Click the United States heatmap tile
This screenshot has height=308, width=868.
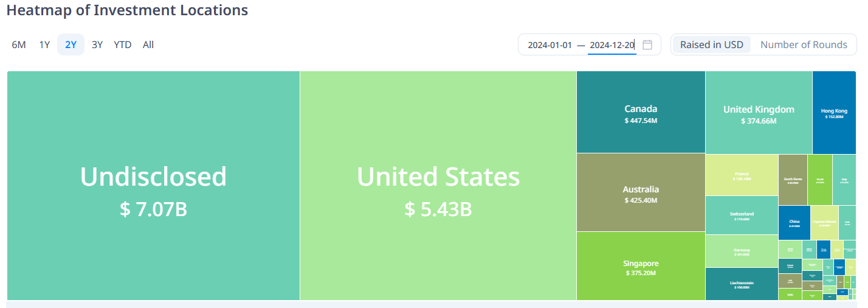[438, 186]
